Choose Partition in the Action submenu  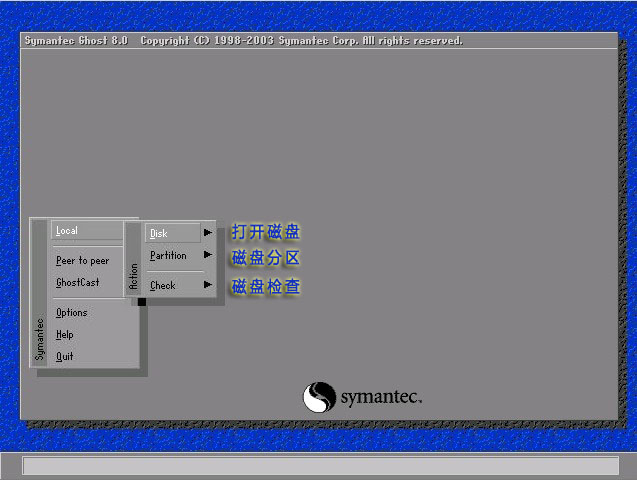[168, 255]
